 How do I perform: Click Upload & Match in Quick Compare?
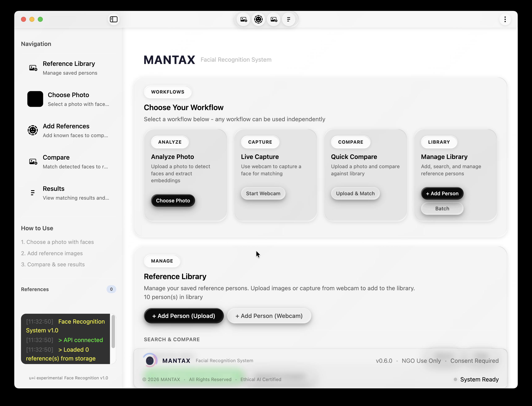pos(355,193)
